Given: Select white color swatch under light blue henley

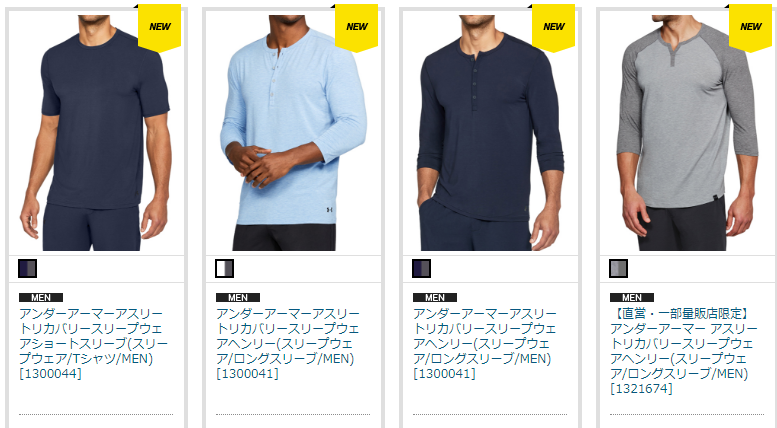Looking at the screenshot, I should tap(224, 268).
